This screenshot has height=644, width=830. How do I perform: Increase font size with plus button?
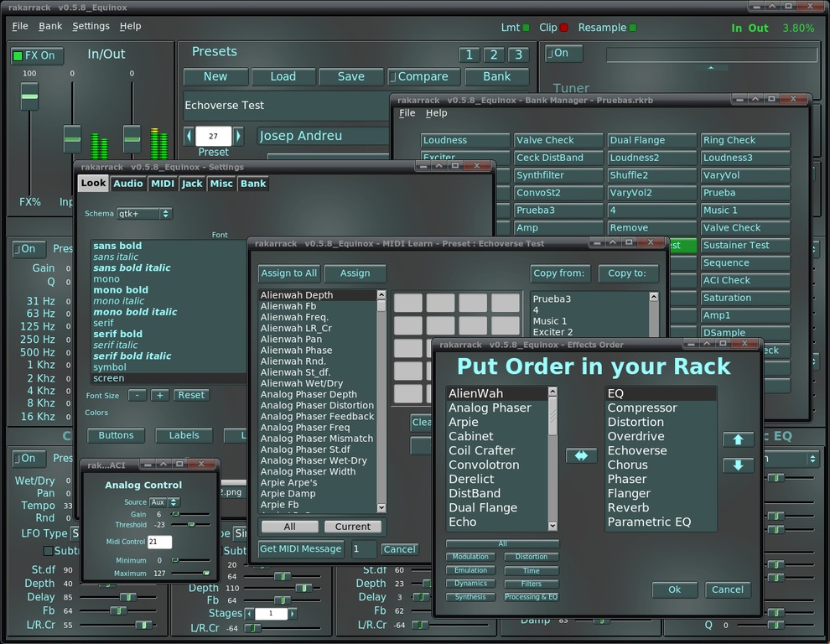point(159,395)
